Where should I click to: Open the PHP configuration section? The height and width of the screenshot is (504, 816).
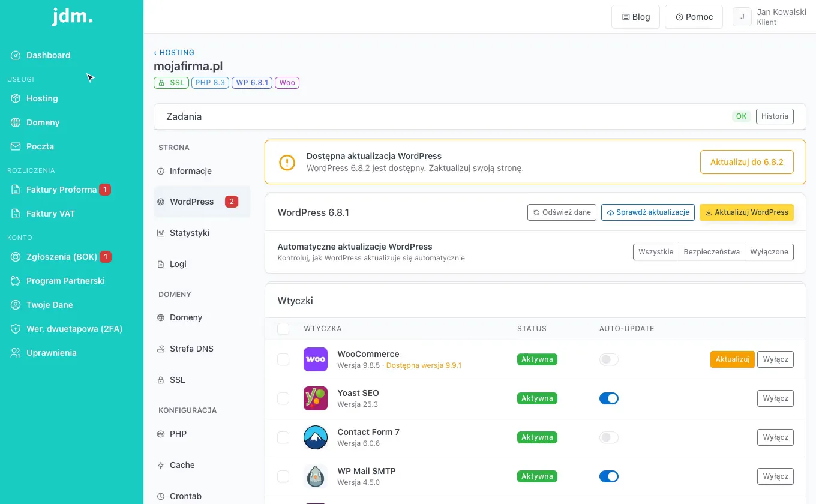[x=202, y=434]
